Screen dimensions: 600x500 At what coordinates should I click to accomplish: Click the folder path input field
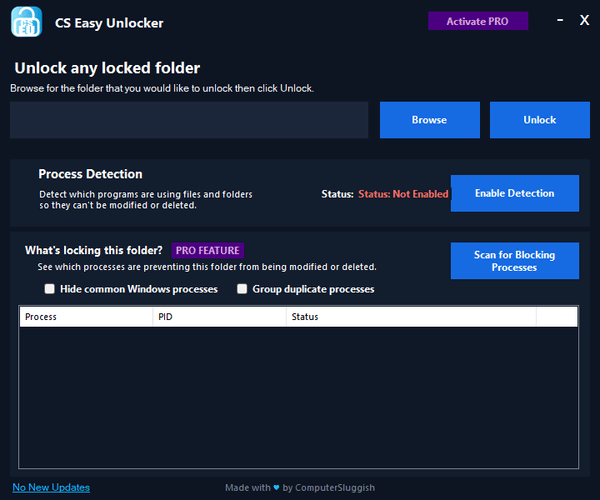[x=189, y=120]
